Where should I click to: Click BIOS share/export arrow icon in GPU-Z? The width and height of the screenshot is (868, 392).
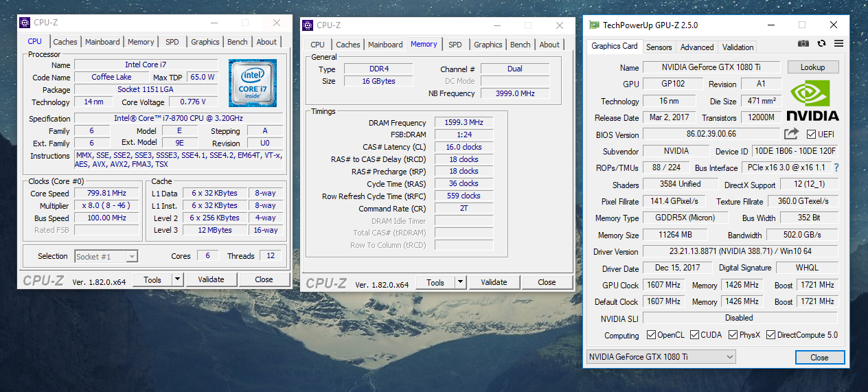[792, 134]
